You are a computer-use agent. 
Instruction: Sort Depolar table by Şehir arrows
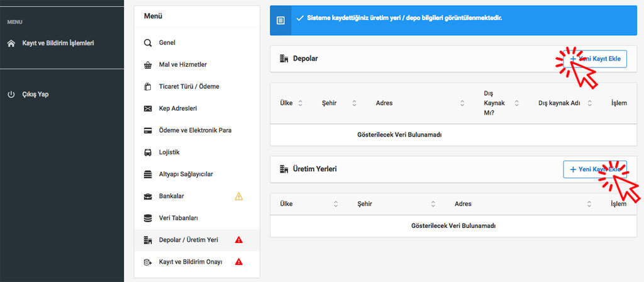[355, 103]
